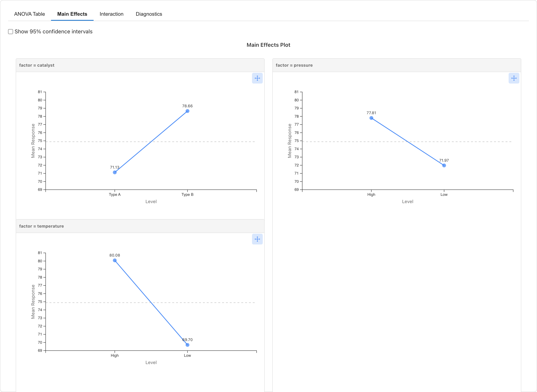Click the pressure Low data point at 71.97
This screenshot has width=537, height=392.
[x=444, y=166]
